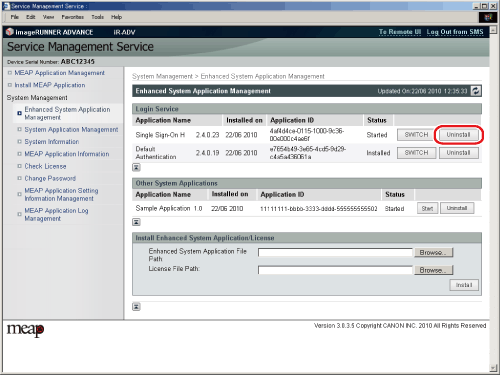
Task: Click the scrollbar down arrow at the bottom right
Action: point(493,368)
